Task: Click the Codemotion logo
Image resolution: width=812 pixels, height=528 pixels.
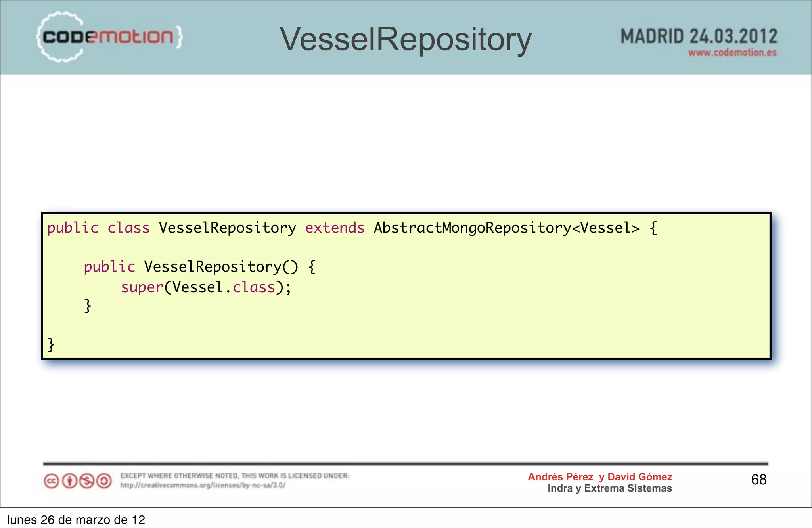Action: tap(110, 37)
